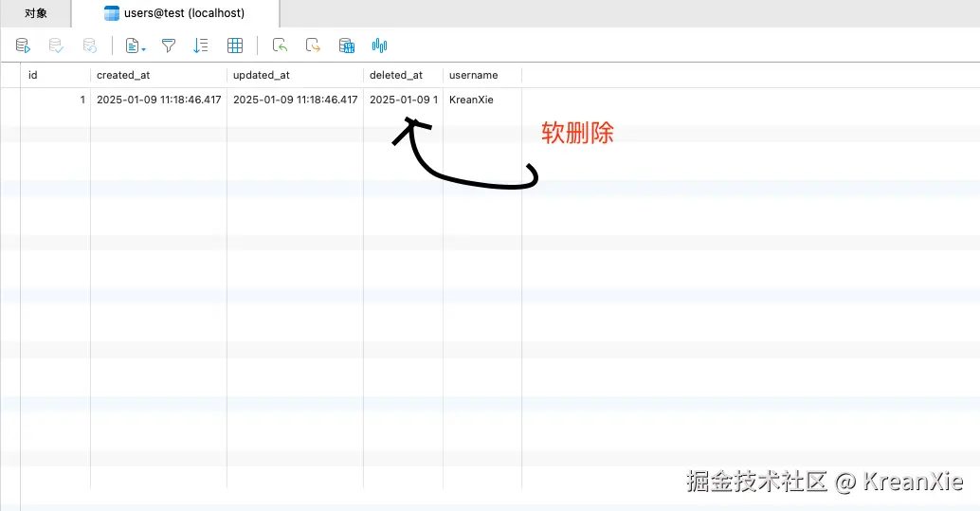Select updated_at cell 2025-01-09 11:18:46.417
This screenshot has height=511, width=980.
(295, 100)
